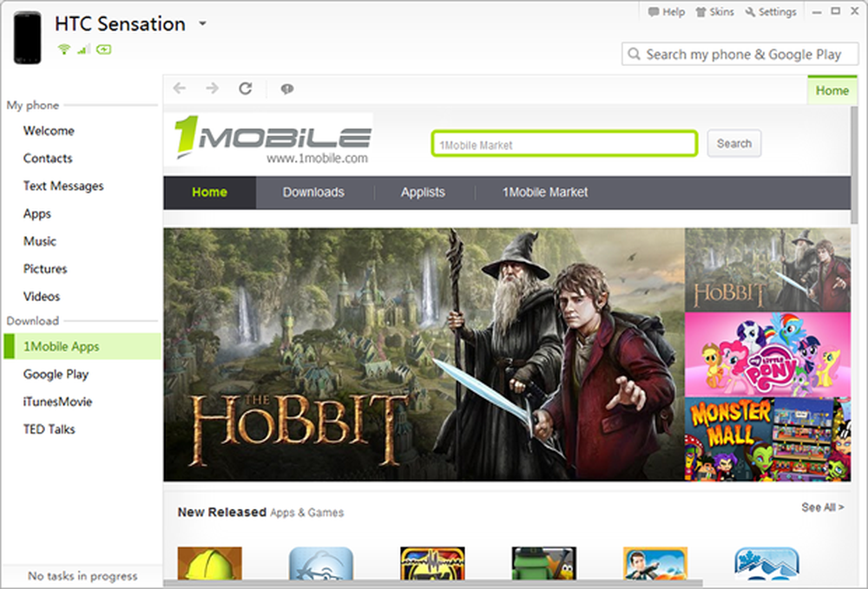Screen dimensions: 868x589
Task: Open Contacts in the sidebar
Action: tap(48, 159)
